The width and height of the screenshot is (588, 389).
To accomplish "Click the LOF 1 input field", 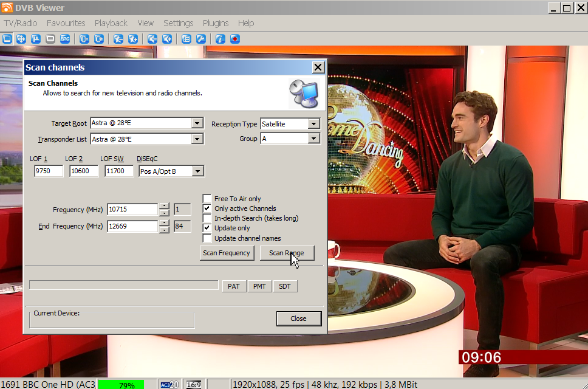I will click(x=49, y=171).
